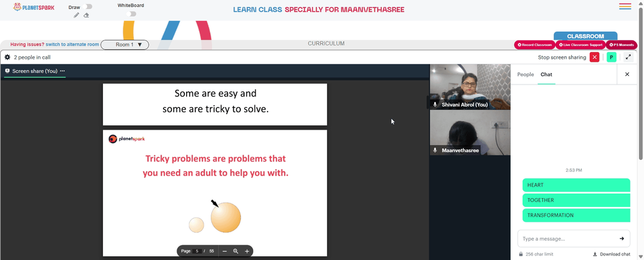Toggle the Draw switch
Screen dimensions: 644x260
(x=87, y=6)
